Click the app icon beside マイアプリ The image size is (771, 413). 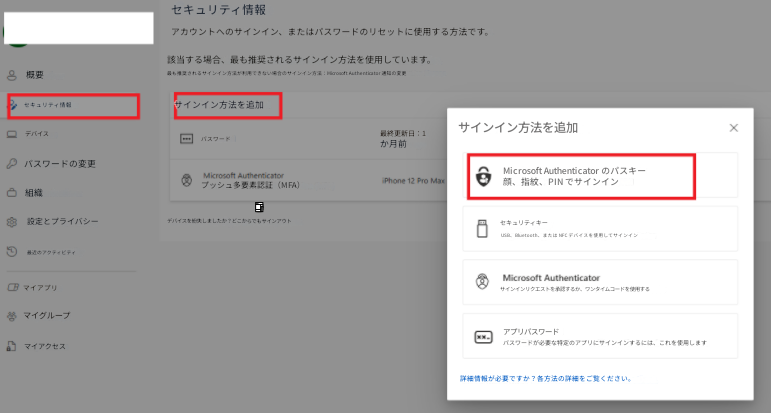pos(12,288)
